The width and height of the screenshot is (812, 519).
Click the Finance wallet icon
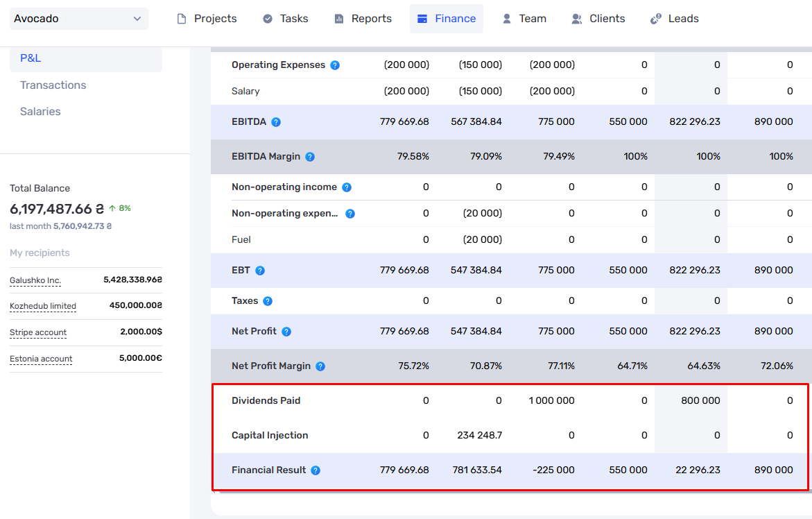click(422, 19)
